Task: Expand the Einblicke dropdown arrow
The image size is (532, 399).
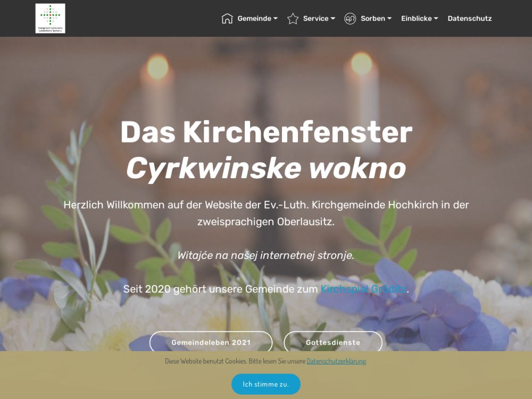Action: pos(436,18)
